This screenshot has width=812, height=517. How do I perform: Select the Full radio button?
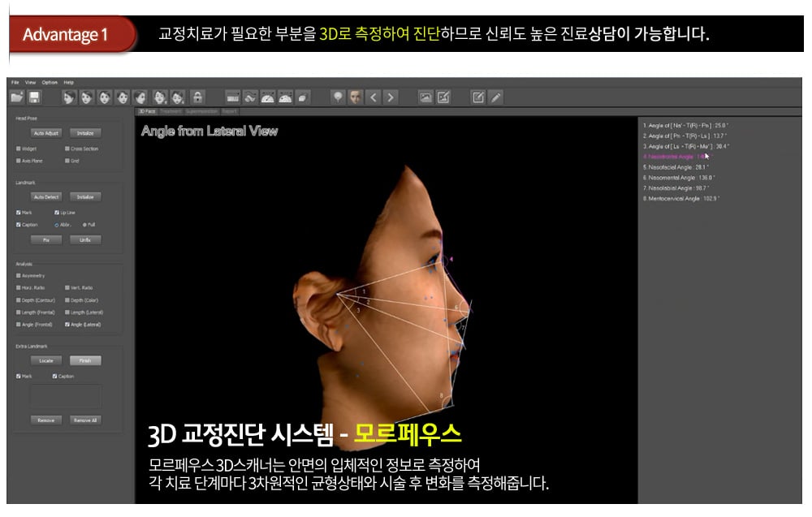(x=85, y=225)
